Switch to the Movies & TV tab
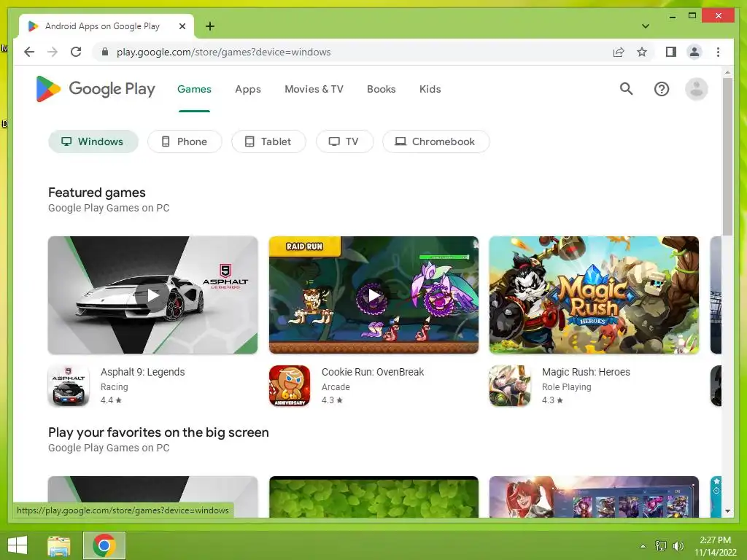 314,89
